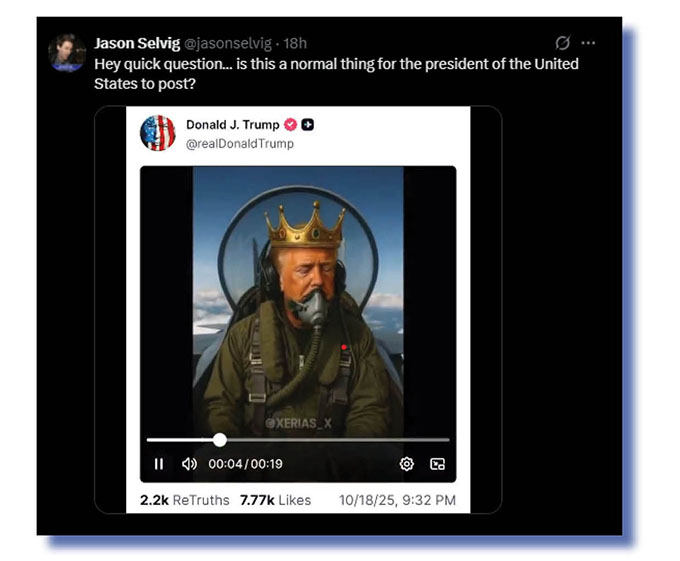This screenshot has height=561, width=680.
Task: Click the Grok icon on the tweet
Action: (563, 43)
